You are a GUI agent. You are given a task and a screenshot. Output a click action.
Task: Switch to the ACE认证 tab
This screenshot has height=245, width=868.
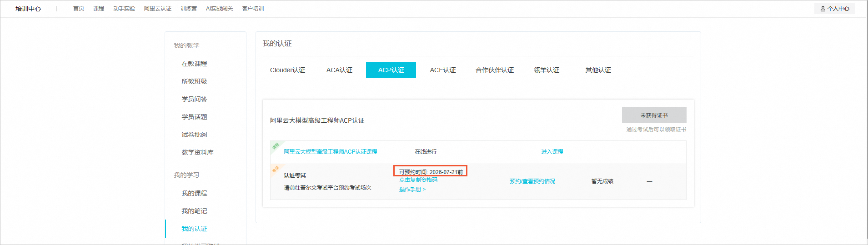tap(443, 70)
